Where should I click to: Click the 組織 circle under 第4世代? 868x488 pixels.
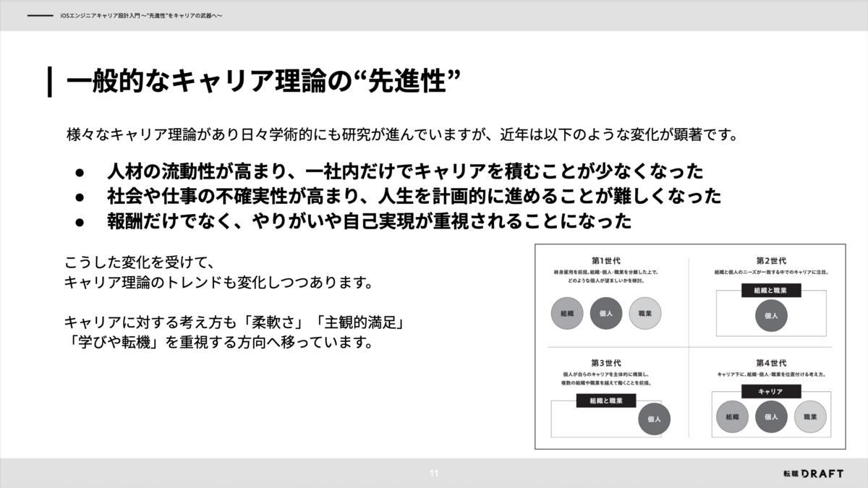tap(731, 417)
